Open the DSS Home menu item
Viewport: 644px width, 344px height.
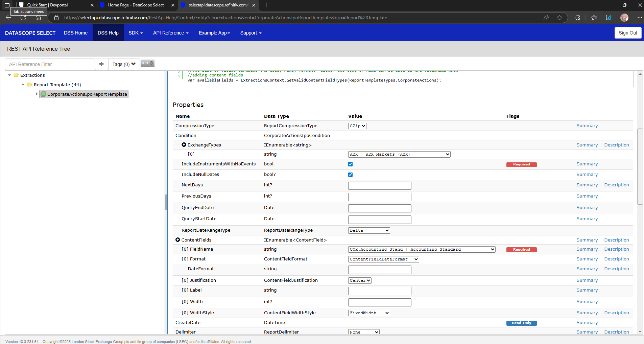click(76, 33)
